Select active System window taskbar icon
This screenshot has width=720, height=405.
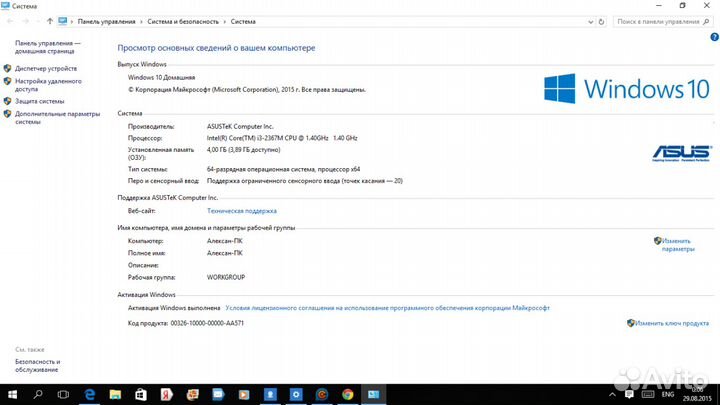(373, 394)
